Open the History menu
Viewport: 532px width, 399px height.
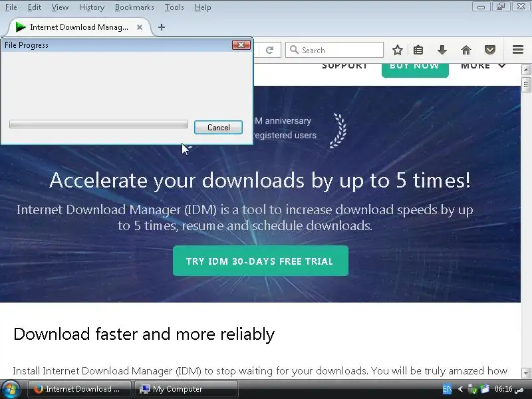click(x=92, y=7)
